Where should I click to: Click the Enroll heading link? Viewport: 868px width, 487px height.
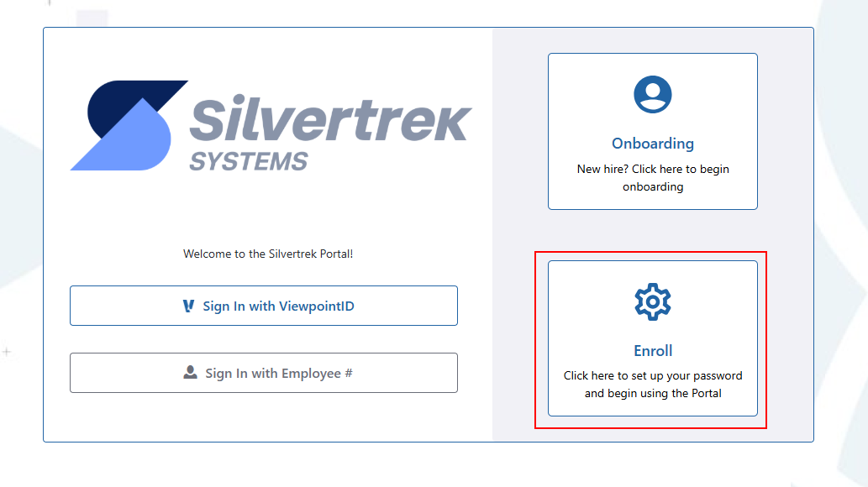click(653, 351)
